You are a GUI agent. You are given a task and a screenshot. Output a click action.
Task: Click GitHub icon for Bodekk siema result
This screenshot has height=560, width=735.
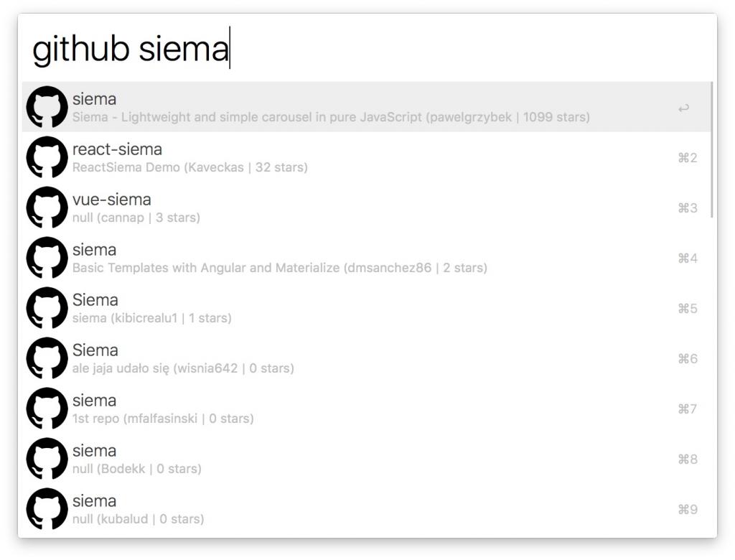(47, 459)
